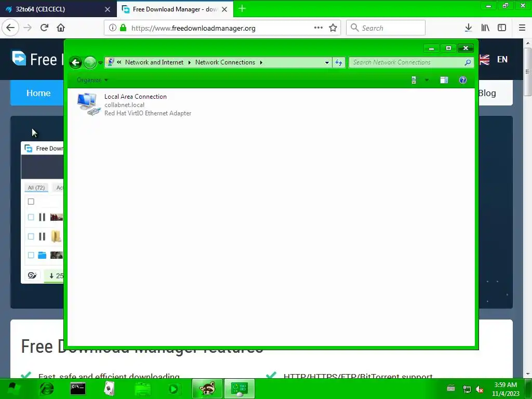Click collabnet.local network text
Screen dimensions: 532x399
[x=124, y=105]
